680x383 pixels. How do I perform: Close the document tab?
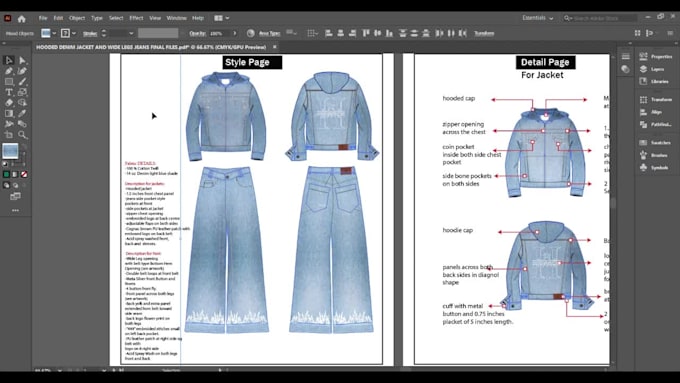[x=275, y=47]
